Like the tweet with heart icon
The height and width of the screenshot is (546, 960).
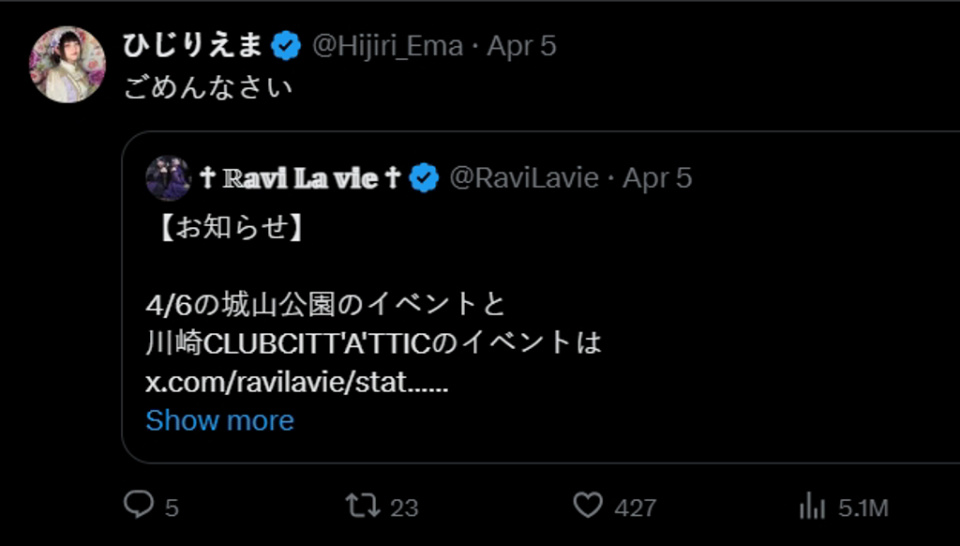tap(589, 505)
